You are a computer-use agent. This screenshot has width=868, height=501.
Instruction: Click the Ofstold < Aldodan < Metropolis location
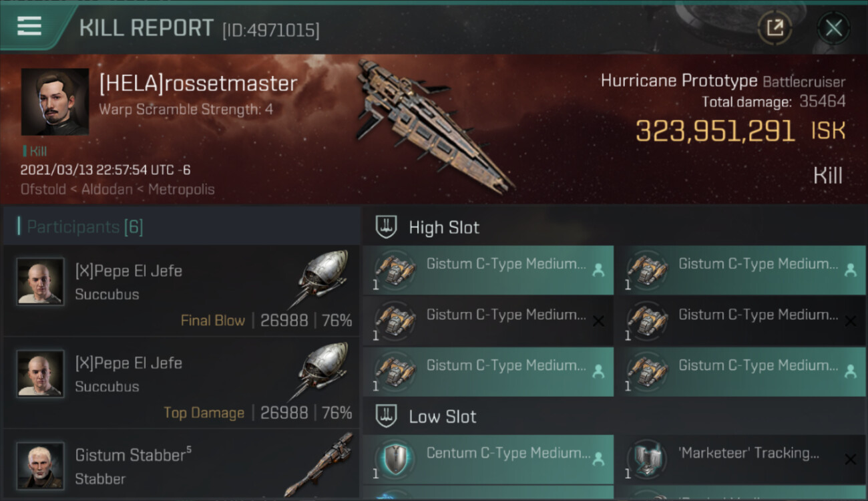(118, 189)
